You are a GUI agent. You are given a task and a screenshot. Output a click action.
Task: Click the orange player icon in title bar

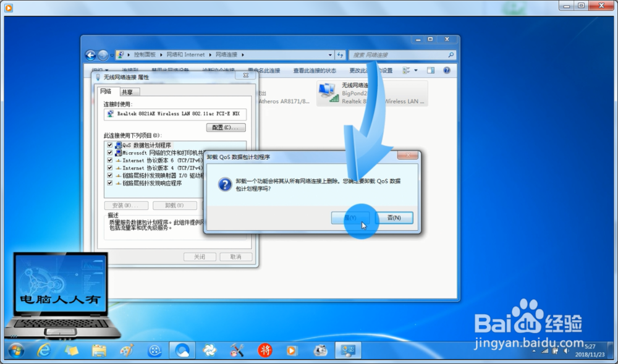[8, 7]
